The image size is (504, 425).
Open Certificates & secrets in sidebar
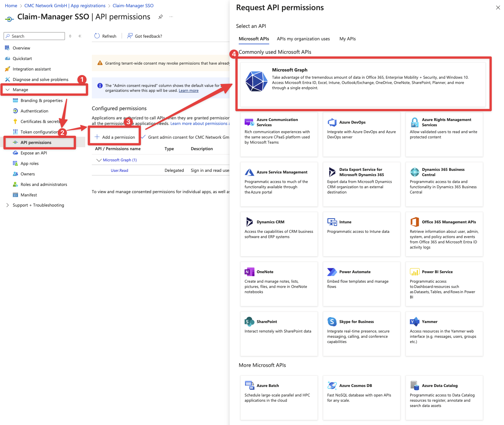40,121
